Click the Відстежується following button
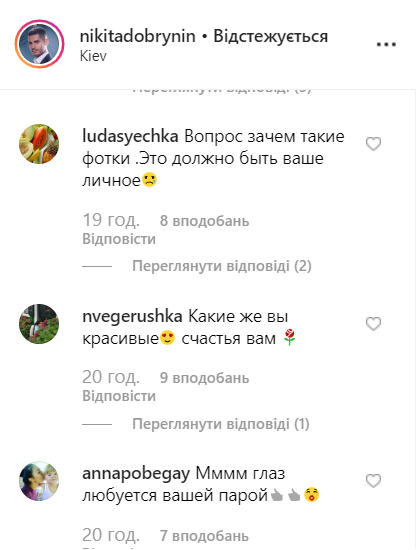Screen dimensions: 416x550 coord(271,36)
